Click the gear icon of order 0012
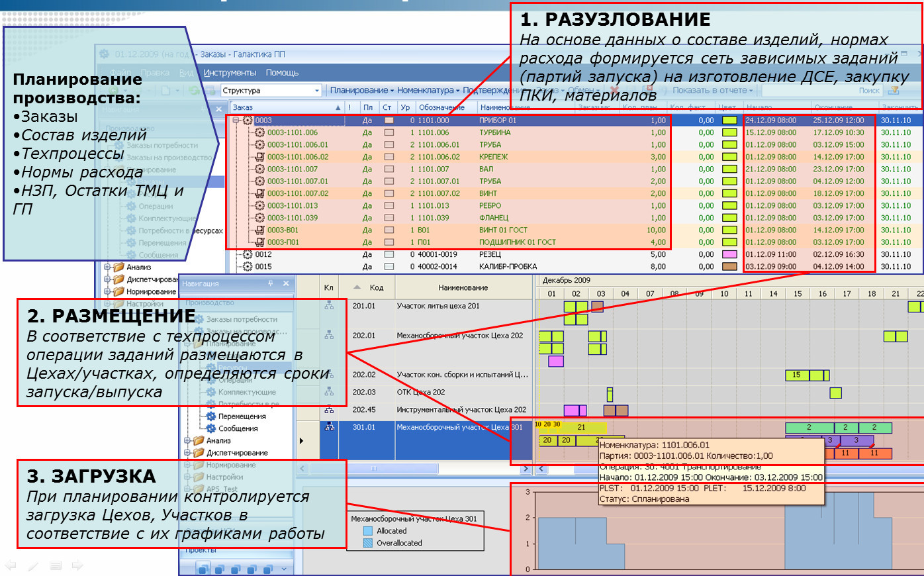Viewport: 924px width, 576px height. 248,255
